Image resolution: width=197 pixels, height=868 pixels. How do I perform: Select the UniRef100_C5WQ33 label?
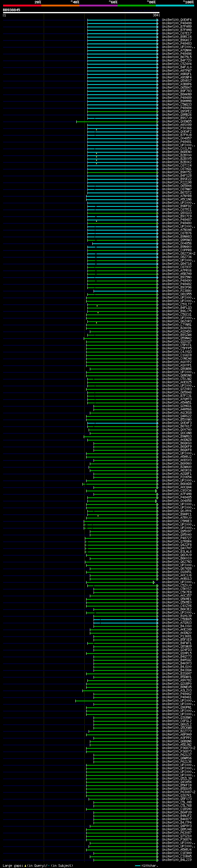(x=177, y=104)
